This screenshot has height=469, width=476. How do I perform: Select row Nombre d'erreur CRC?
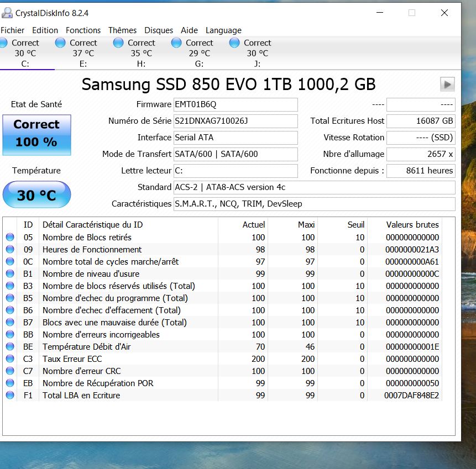pos(222,371)
